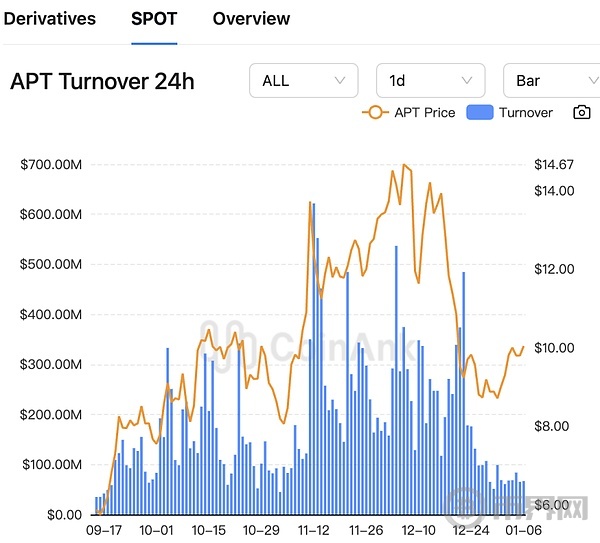Click the $0.00 axis label
This screenshot has height=543, width=600.
click(x=65, y=515)
